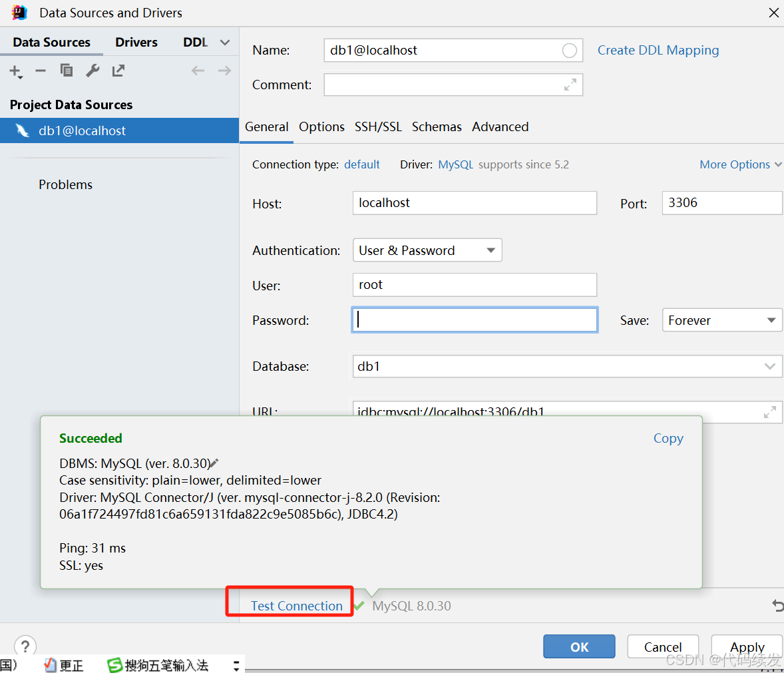Click the Succeeded status text

click(91, 438)
